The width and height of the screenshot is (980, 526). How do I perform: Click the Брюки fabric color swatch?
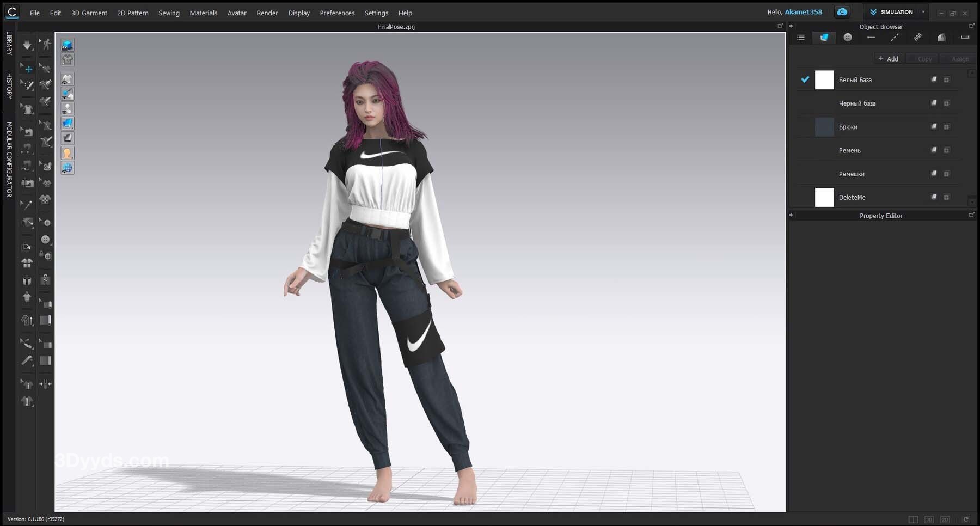pos(824,127)
